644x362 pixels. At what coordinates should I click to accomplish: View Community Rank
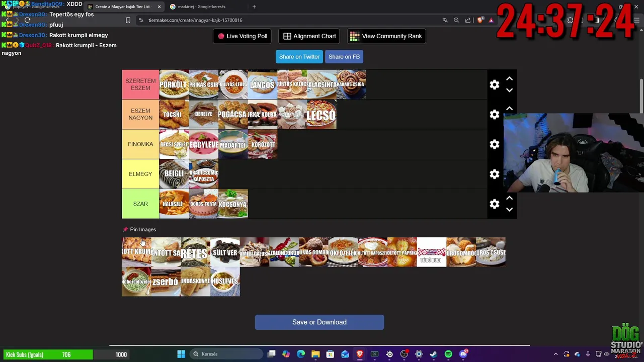pyautogui.click(x=386, y=36)
